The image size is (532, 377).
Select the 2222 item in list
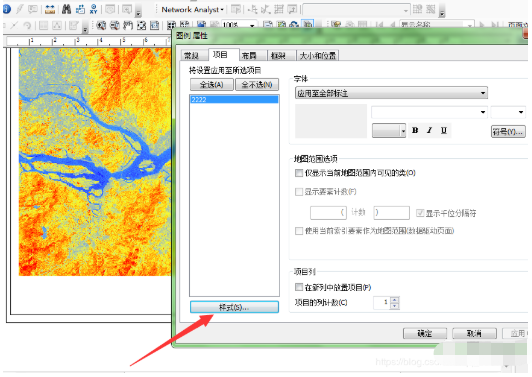[234, 99]
